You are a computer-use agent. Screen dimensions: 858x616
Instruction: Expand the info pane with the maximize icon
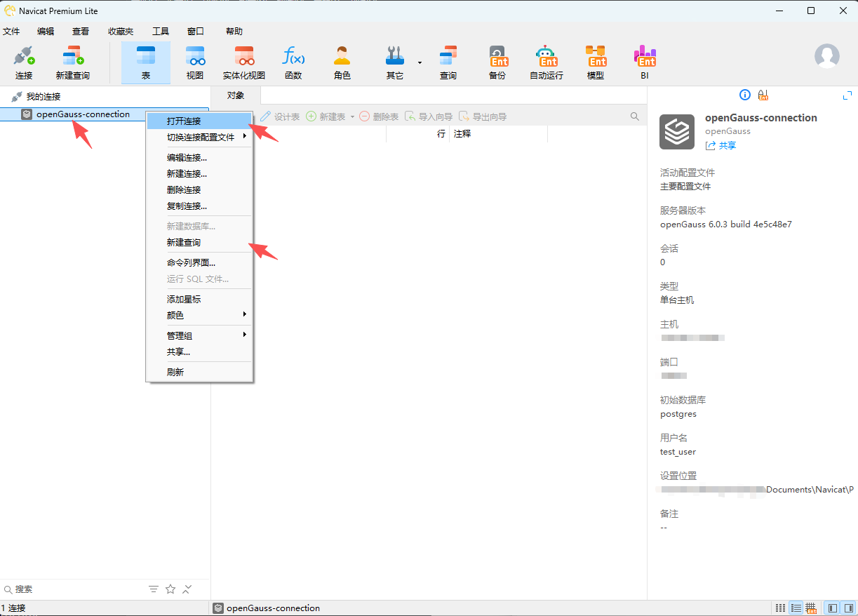tap(847, 95)
